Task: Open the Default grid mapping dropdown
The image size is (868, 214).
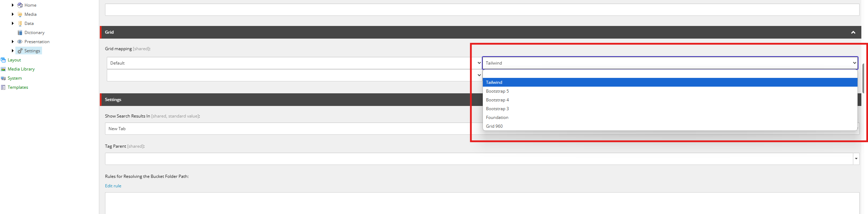Action: 294,63
